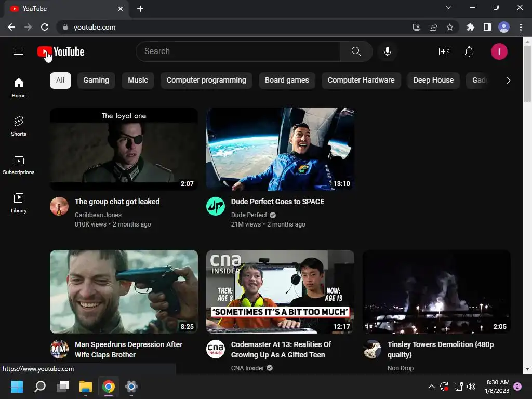Image resolution: width=532 pixels, height=399 pixels.
Task: Open Dude Perfect channel avatar
Action: click(216, 206)
